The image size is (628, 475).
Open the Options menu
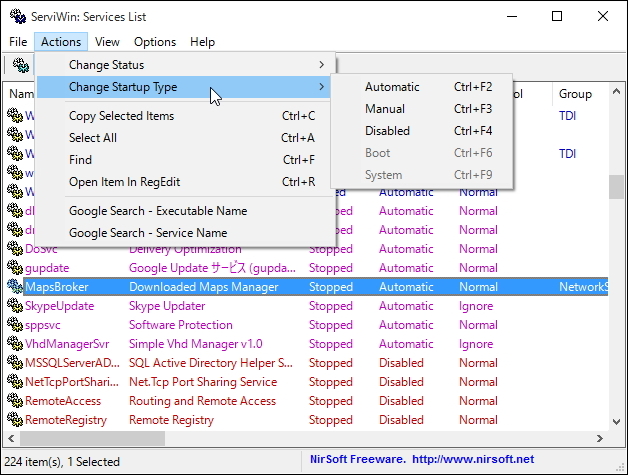click(x=155, y=42)
